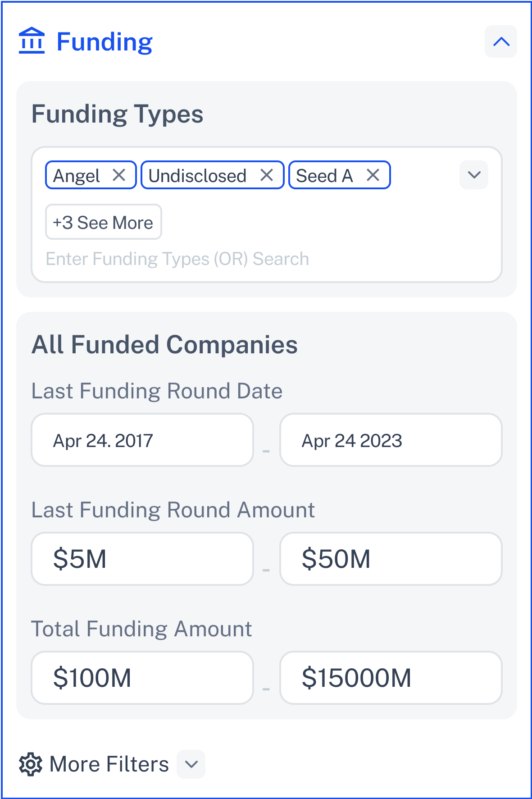The image size is (532, 799).
Task: Select the Undisclosed tag label
Action: point(197,176)
